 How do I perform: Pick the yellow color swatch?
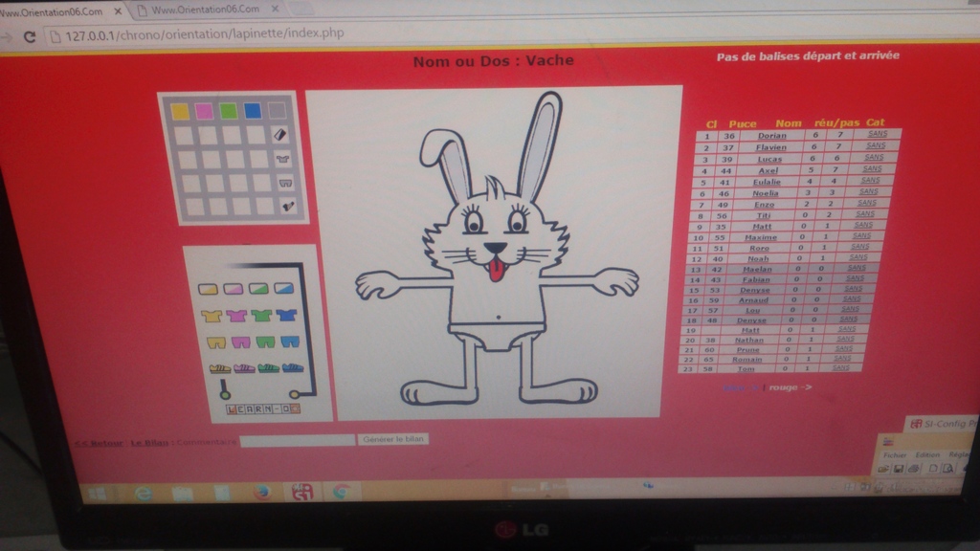coord(180,111)
